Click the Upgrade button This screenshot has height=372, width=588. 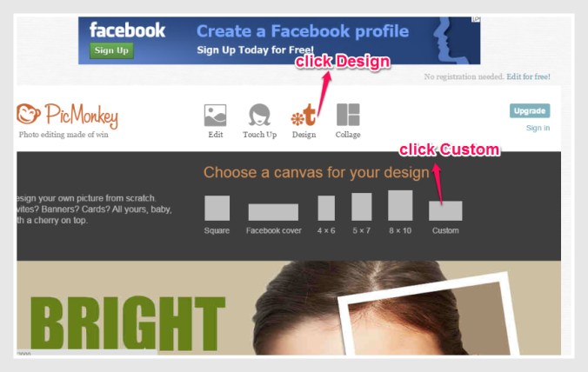tap(530, 111)
